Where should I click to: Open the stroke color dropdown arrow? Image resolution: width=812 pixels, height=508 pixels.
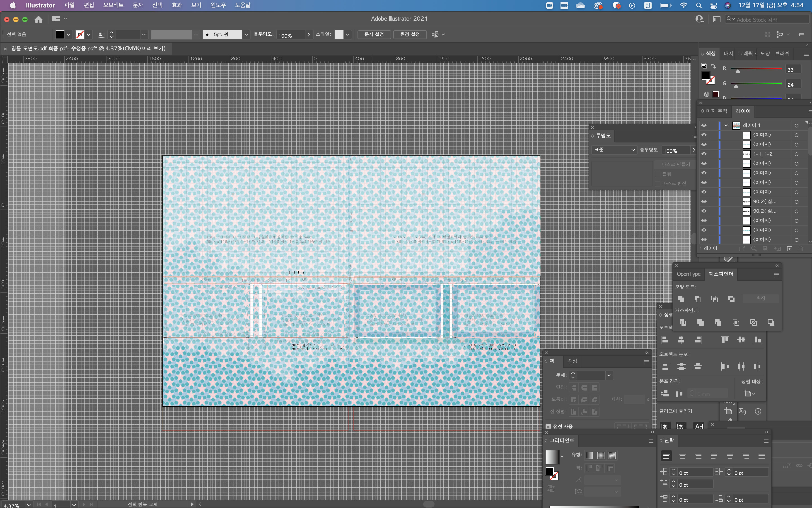89,35
